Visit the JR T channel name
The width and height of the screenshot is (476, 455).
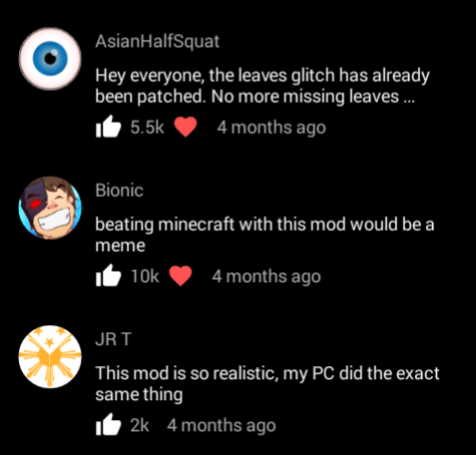(x=113, y=339)
